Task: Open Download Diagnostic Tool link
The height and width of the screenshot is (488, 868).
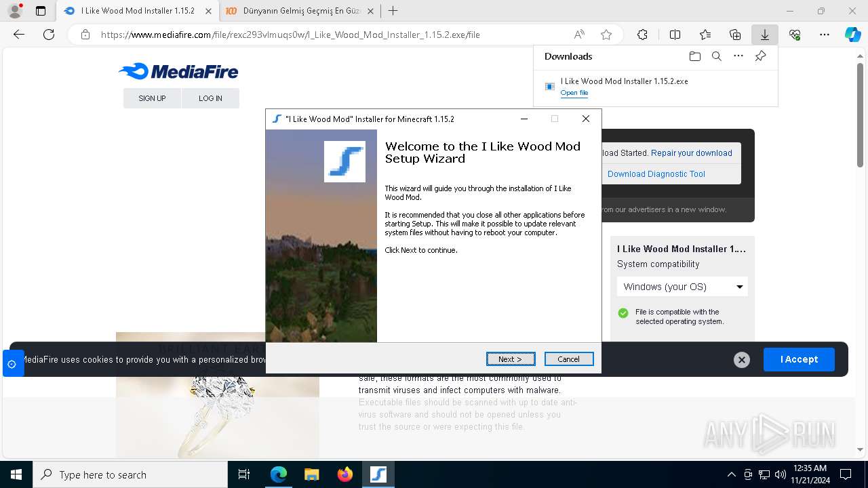Action: pyautogui.click(x=656, y=174)
